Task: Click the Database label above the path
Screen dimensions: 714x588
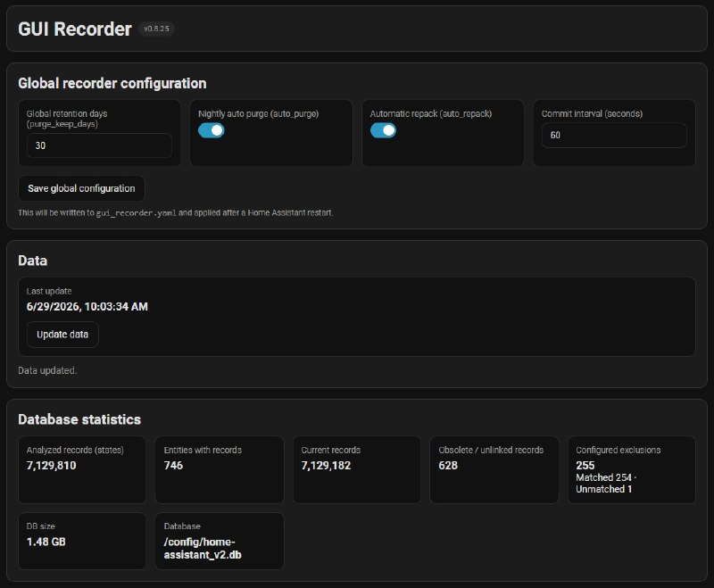Action: point(182,526)
